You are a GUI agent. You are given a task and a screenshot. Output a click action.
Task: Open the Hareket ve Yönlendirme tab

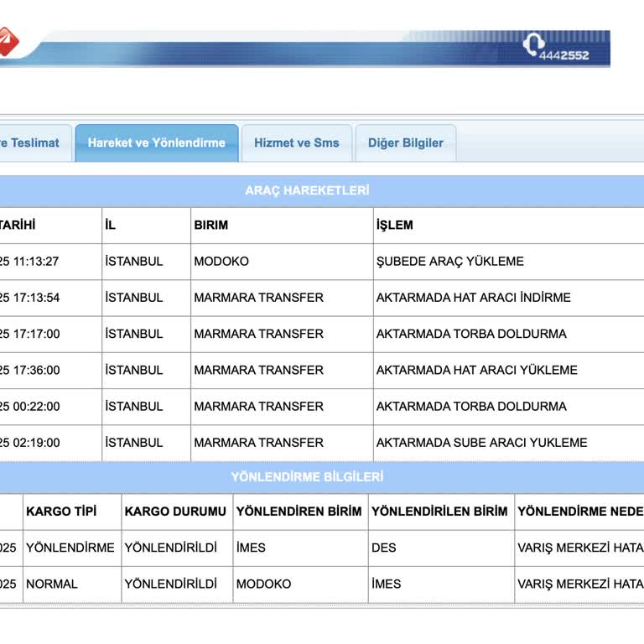point(157,143)
